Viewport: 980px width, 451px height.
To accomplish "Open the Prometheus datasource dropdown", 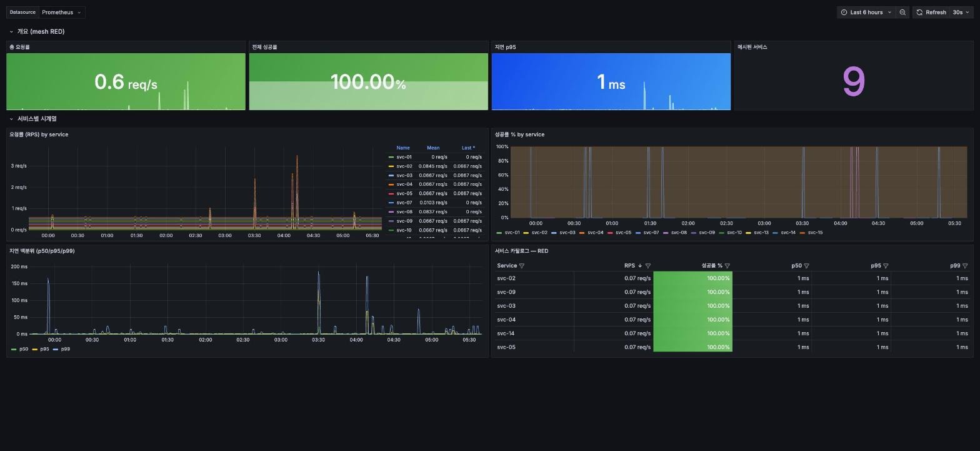I will point(61,13).
